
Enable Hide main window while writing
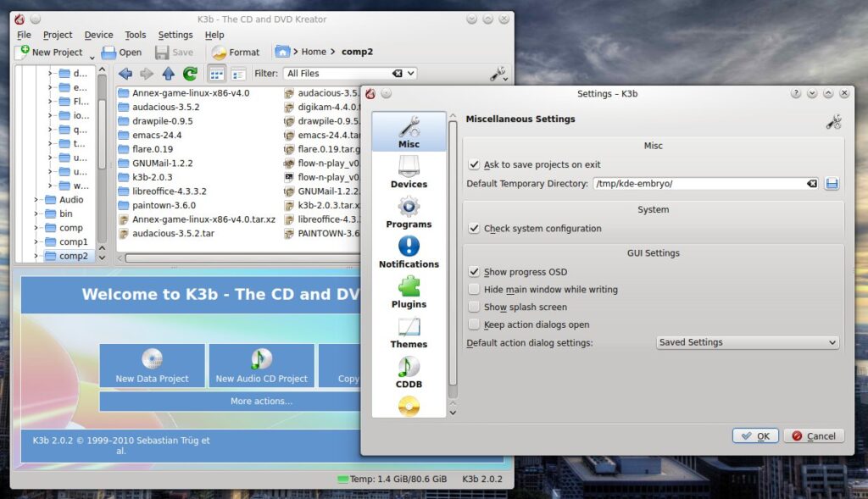[474, 289]
